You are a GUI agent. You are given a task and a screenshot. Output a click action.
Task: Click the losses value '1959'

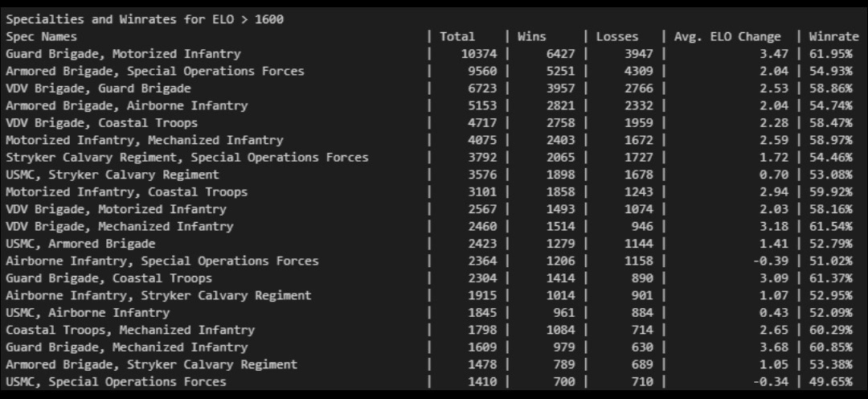pyautogui.click(x=639, y=122)
